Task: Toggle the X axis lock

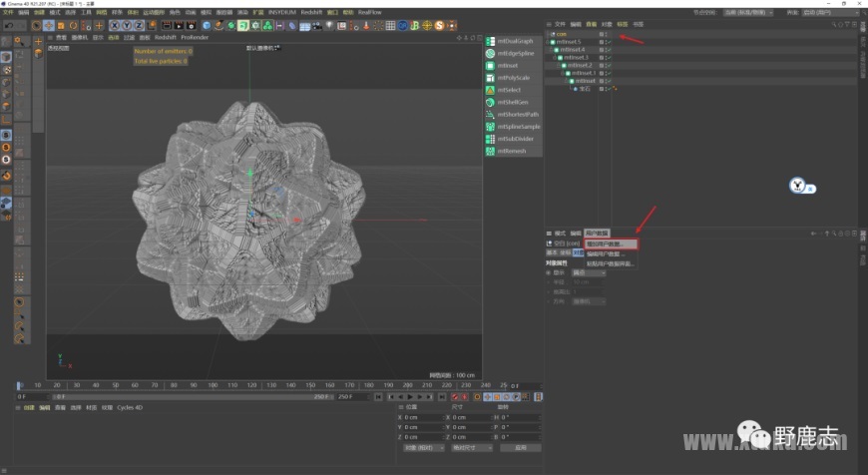Action: (x=114, y=26)
